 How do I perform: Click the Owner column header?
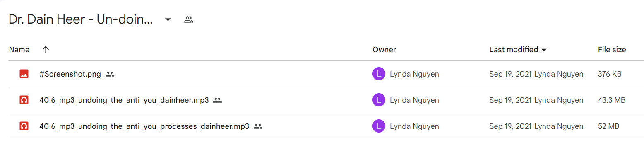click(x=384, y=50)
